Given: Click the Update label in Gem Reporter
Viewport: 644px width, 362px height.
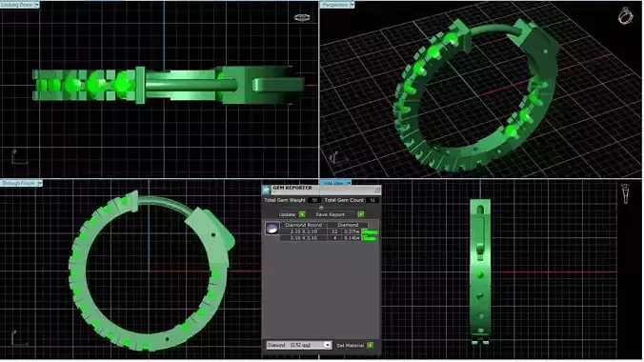Looking at the screenshot, I should click(287, 214).
